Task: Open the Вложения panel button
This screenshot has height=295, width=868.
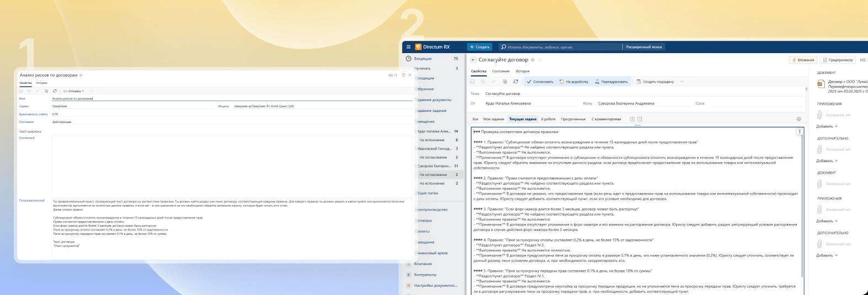Action: click(802, 60)
